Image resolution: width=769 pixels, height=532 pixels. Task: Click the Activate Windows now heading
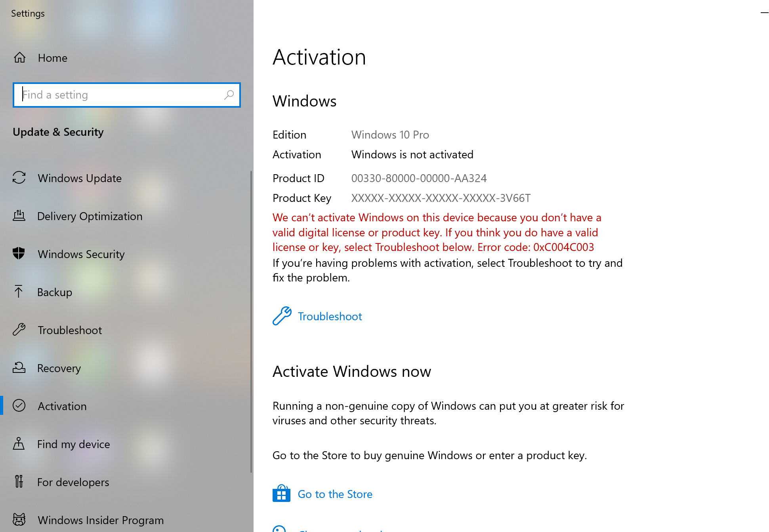(x=351, y=371)
